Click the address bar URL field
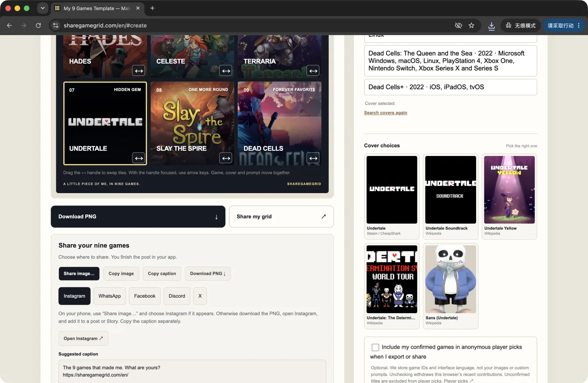588x383 pixels. (253, 25)
